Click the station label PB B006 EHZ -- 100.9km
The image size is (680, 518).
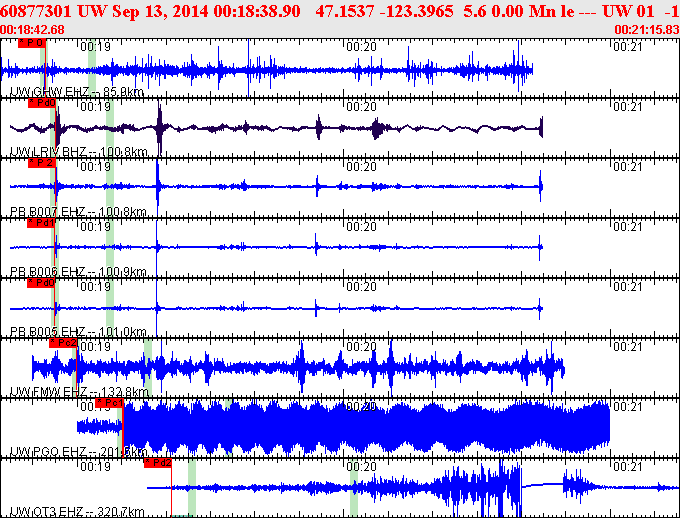(78, 272)
